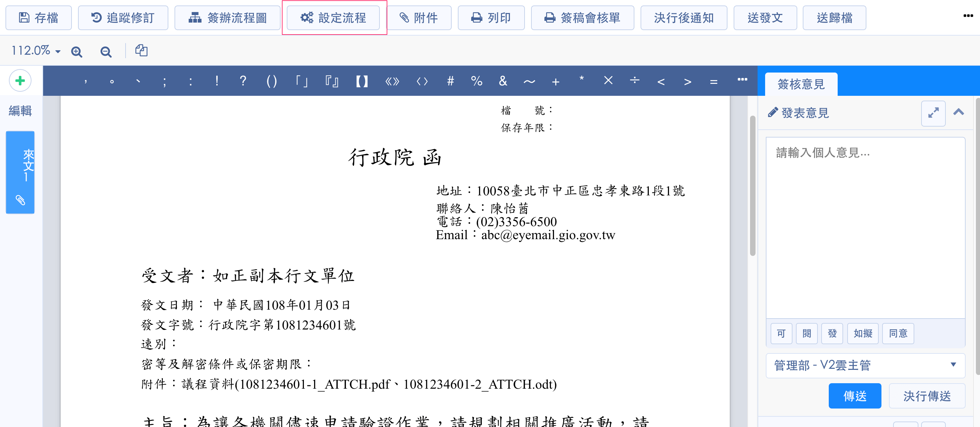Click the green plus add button
Screen dimensions: 980x427
coord(20,81)
